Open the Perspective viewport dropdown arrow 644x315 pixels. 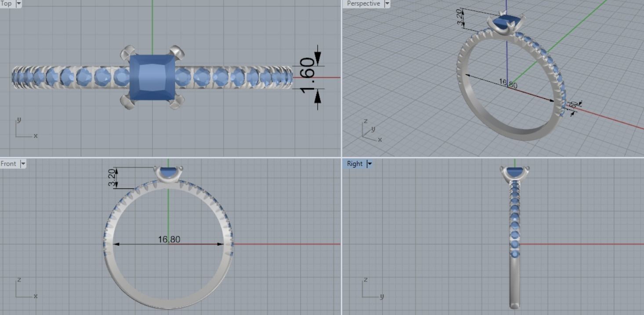pyautogui.click(x=387, y=4)
